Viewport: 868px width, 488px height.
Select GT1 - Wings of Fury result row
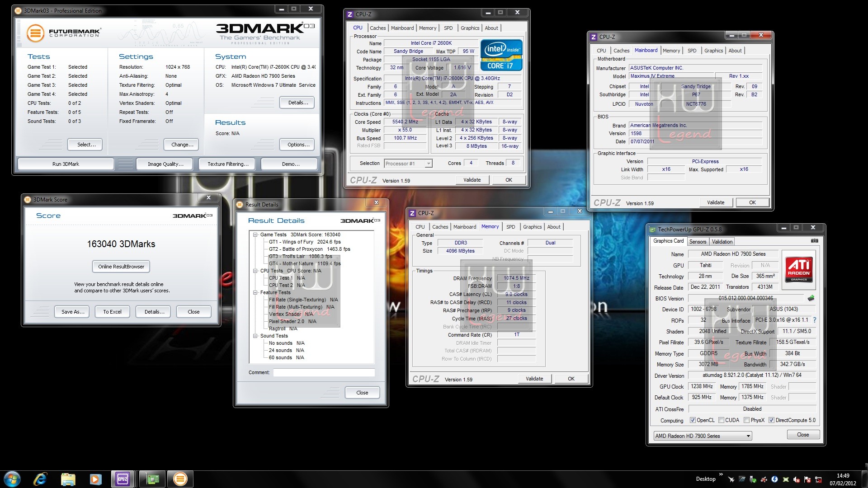click(x=305, y=242)
